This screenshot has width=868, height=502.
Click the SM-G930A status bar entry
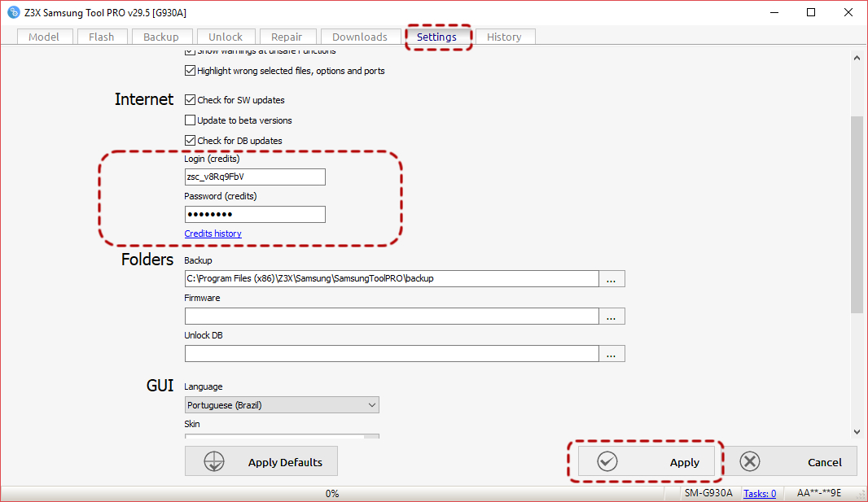(x=708, y=493)
